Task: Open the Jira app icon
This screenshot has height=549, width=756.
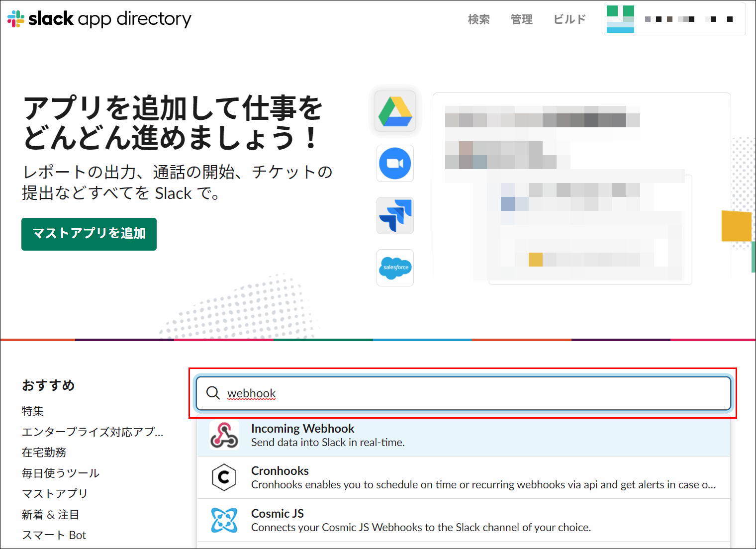Action: tap(395, 216)
